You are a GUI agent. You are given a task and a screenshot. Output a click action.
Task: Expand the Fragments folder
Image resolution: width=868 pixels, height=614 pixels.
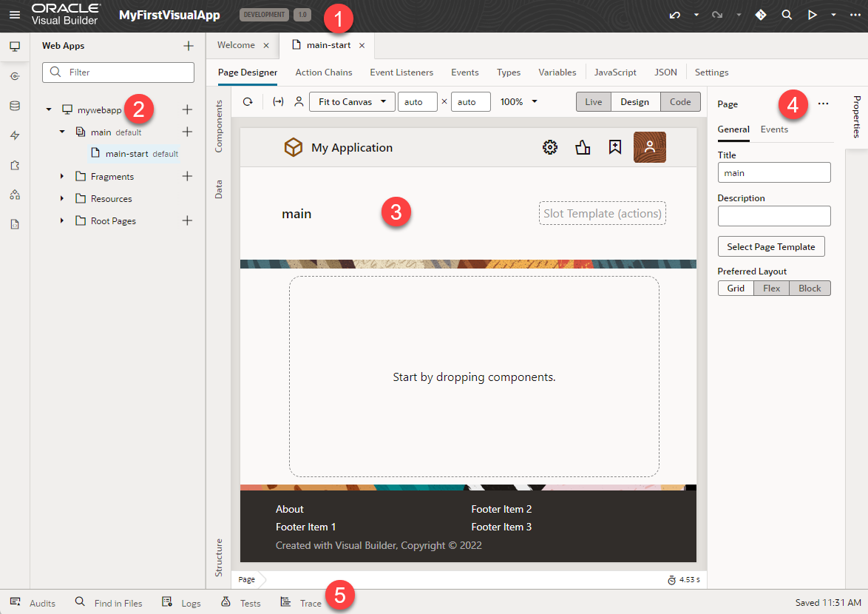pyautogui.click(x=61, y=176)
